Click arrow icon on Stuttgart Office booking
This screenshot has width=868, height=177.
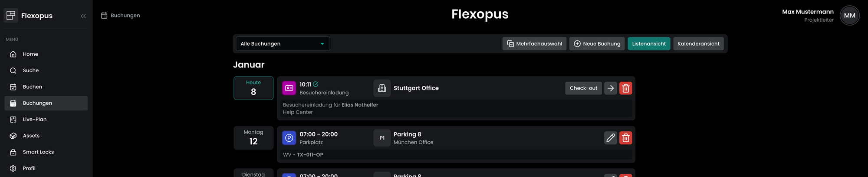click(610, 88)
